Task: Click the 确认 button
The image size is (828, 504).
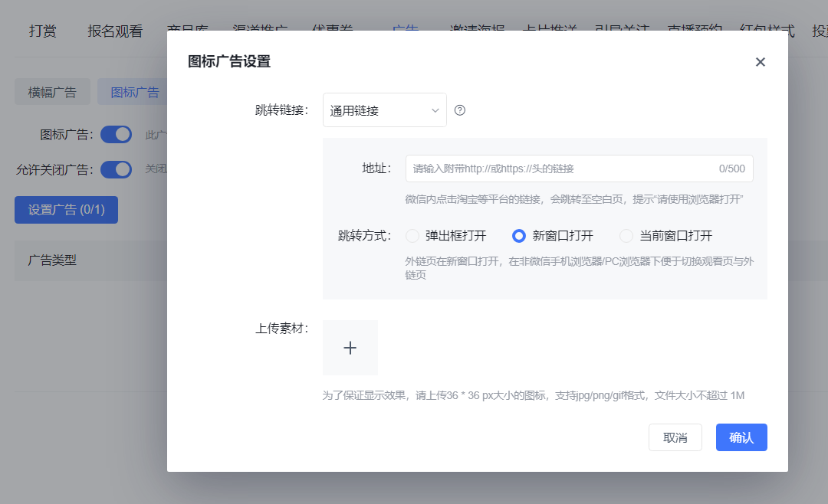Action: [x=741, y=437]
